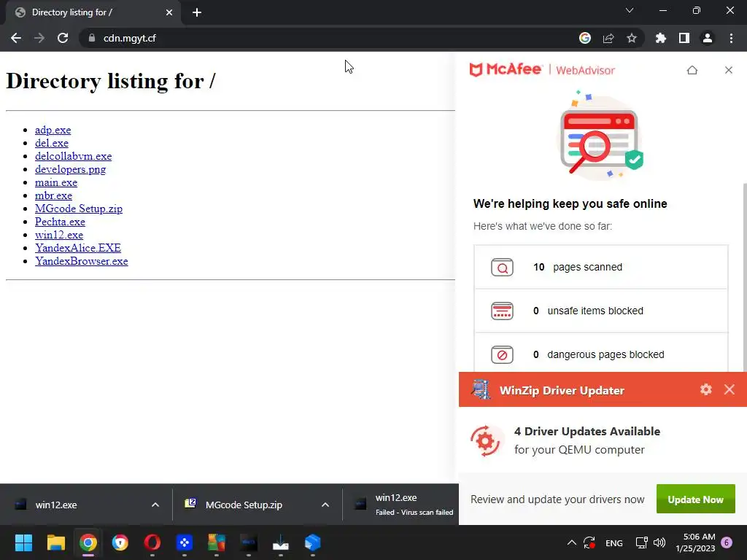Bookmark this page with the star icon
This screenshot has height=560, width=747.
tap(632, 38)
